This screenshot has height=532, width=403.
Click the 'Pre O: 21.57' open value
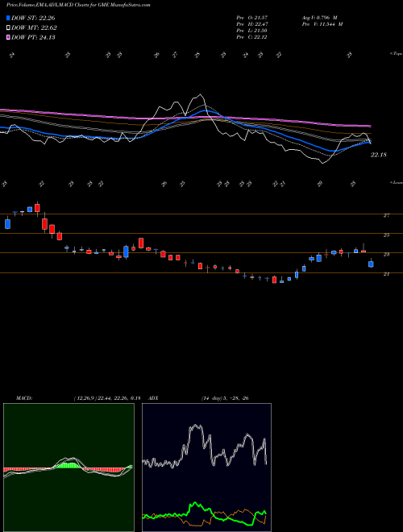pyautogui.click(x=252, y=17)
